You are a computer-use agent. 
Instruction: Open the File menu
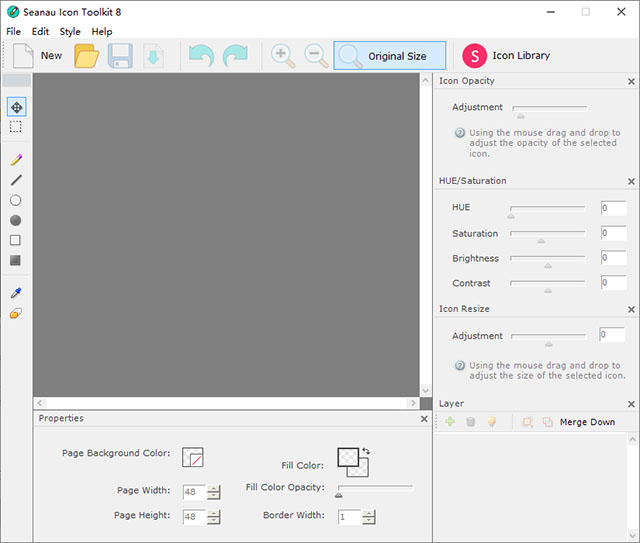[x=13, y=31]
